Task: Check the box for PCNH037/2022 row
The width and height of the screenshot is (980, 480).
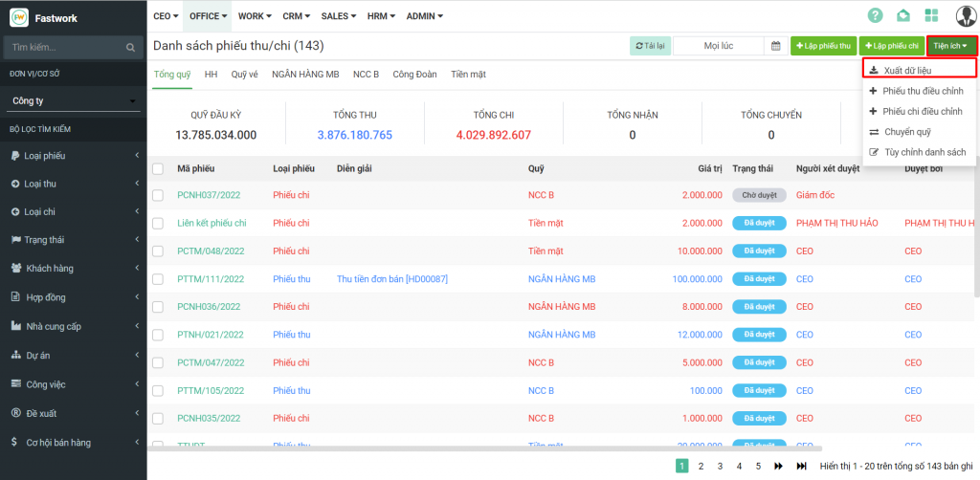Action: (158, 195)
